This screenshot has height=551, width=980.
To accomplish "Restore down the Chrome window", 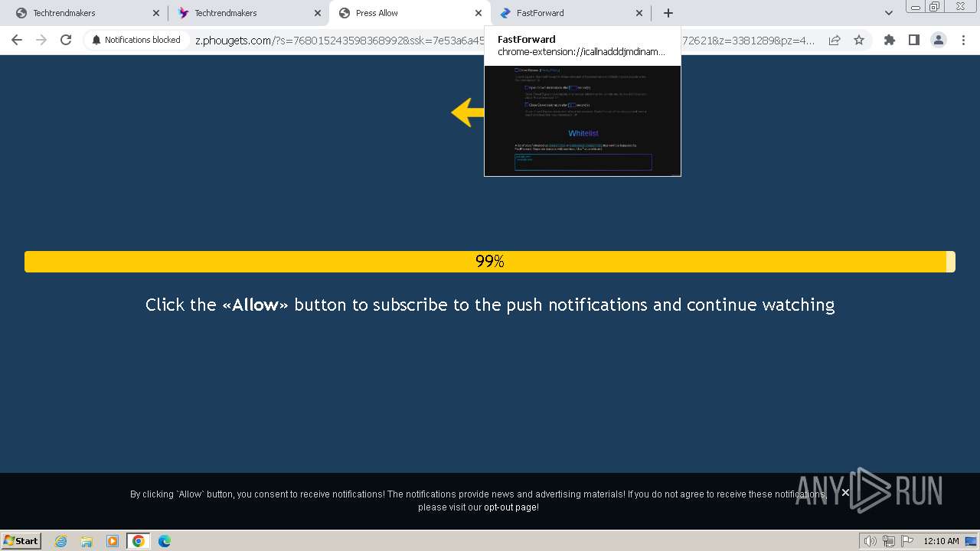I will point(934,7).
